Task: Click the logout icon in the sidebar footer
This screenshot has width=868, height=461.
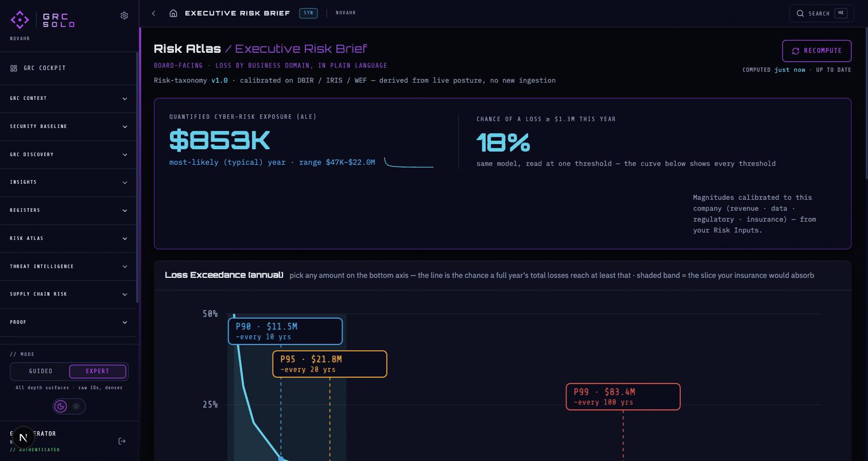Action: coord(122,441)
